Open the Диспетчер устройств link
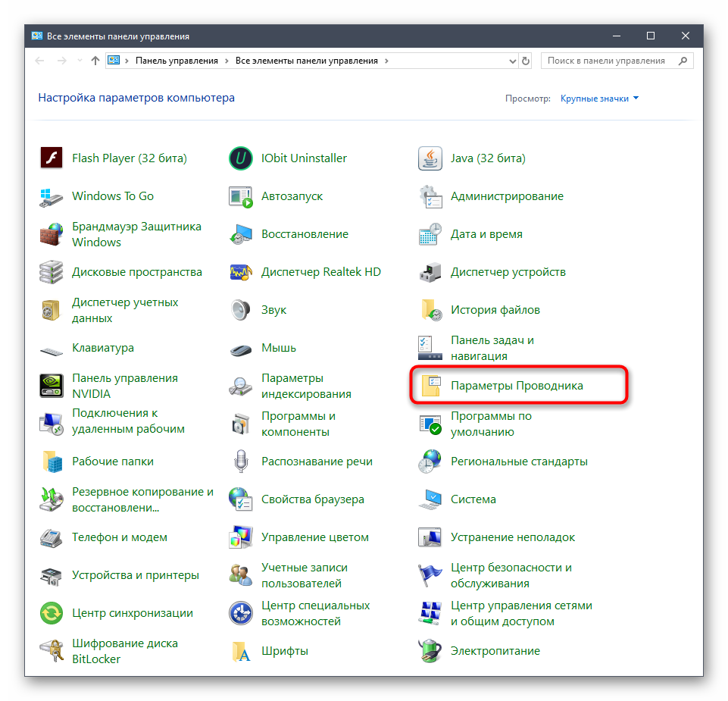Screen dimensions: 728x701 click(x=508, y=272)
